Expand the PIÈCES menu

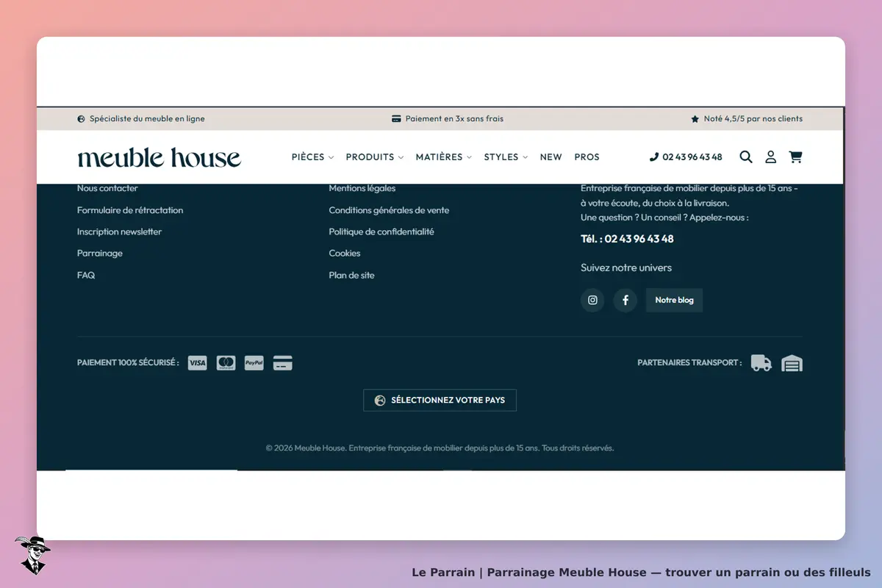click(x=312, y=157)
